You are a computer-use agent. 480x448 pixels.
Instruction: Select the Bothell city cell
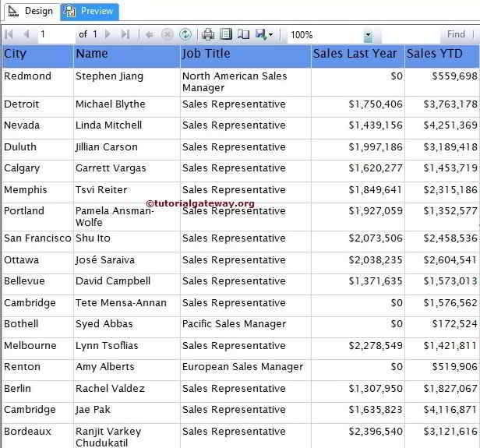[37, 327]
